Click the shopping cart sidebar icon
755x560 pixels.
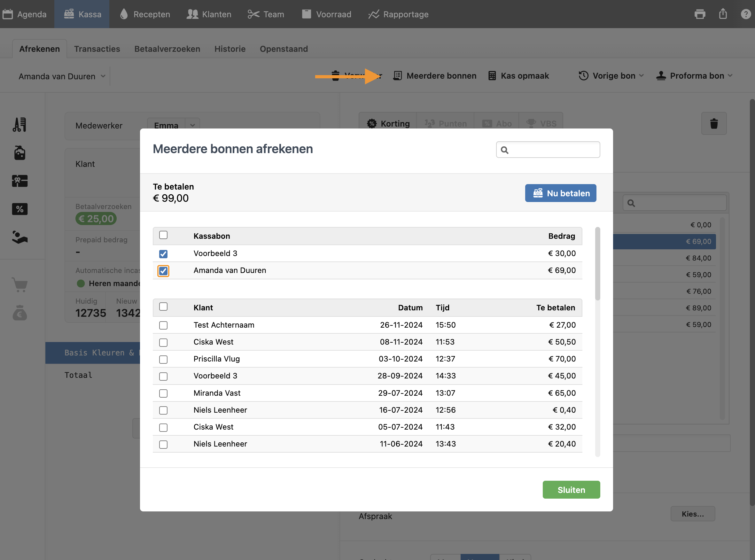point(20,285)
